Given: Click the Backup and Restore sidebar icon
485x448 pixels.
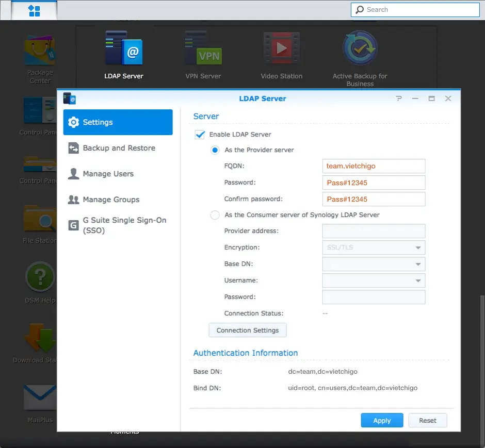Looking at the screenshot, I should [73, 148].
